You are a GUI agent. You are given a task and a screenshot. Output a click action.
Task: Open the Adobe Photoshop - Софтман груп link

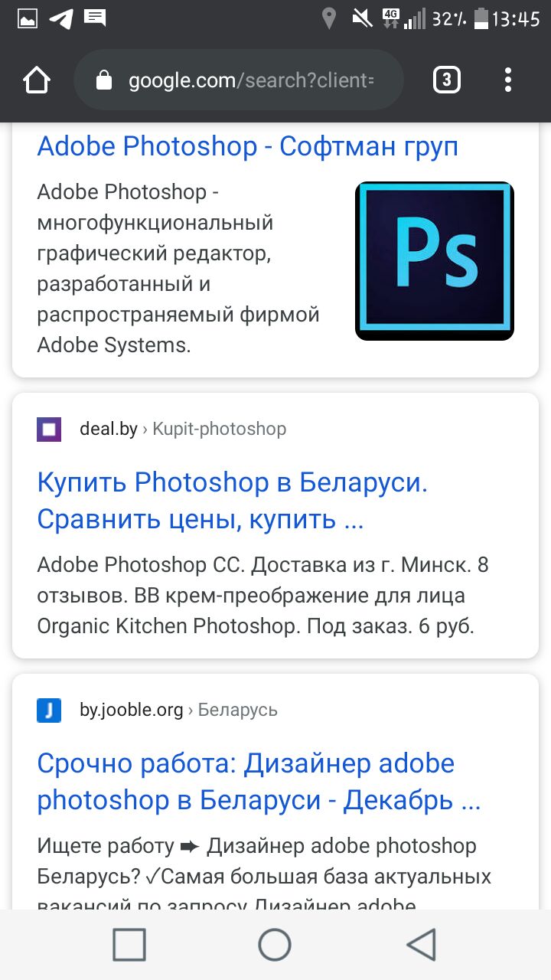pyautogui.click(x=247, y=145)
